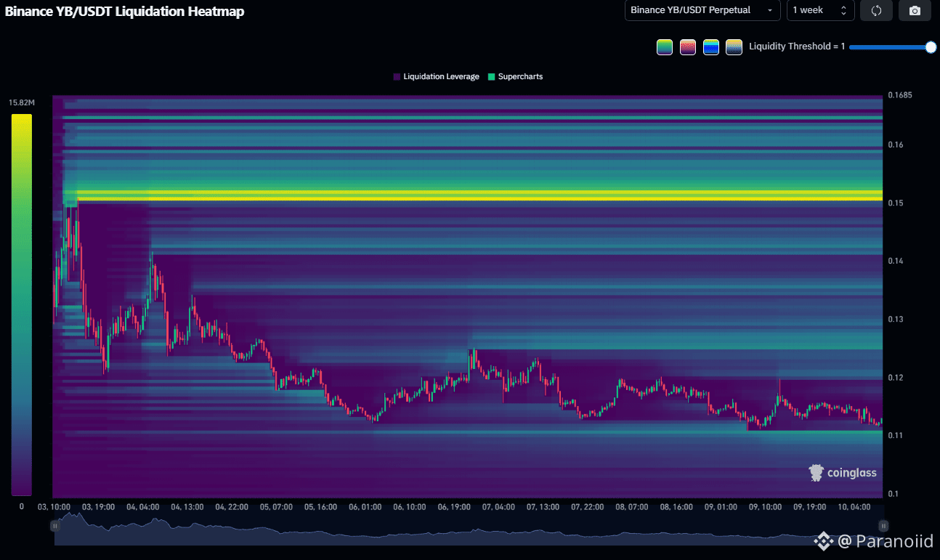Click the Liquidity Threshold slider handle

click(x=931, y=47)
